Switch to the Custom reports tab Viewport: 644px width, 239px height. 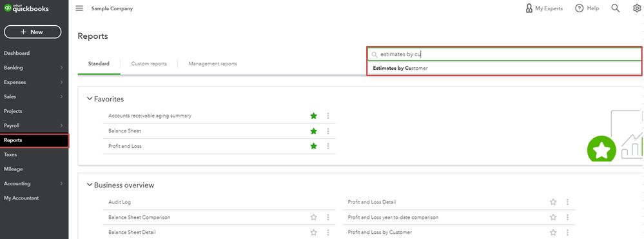(x=149, y=64)
